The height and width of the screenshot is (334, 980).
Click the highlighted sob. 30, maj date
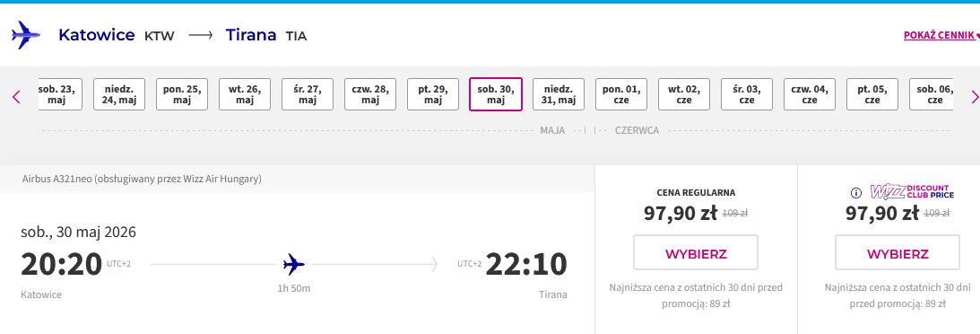point(496,94)
